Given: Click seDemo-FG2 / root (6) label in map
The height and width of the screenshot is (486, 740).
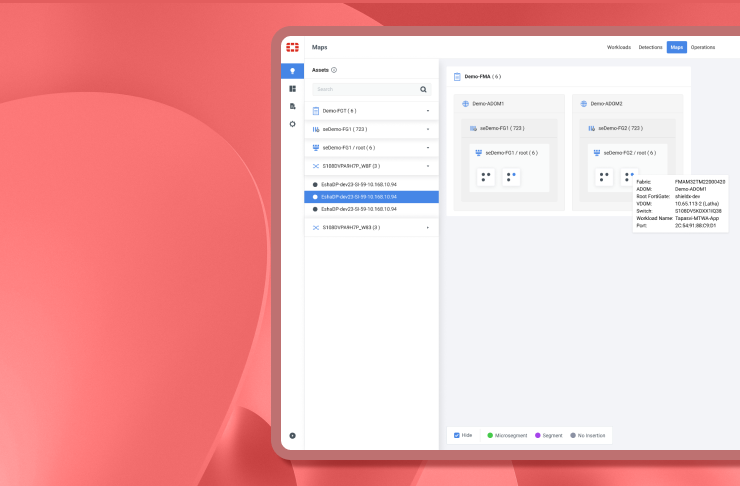Looking at the screenshot, I should (630, 153).
